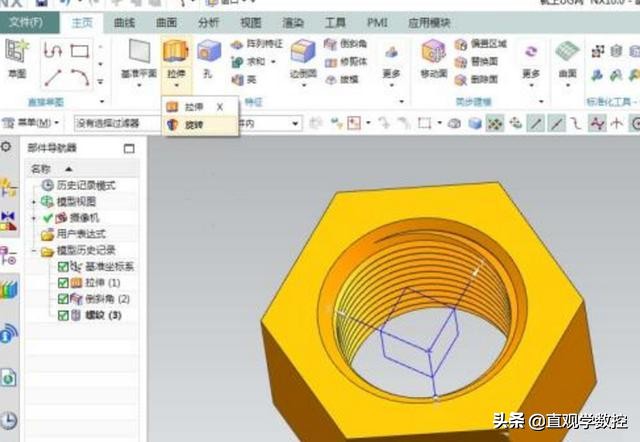The width and height of the screenshot is (640, 442).
Task: Start a sketch with the 草图 tool
Action: [17, 58]
